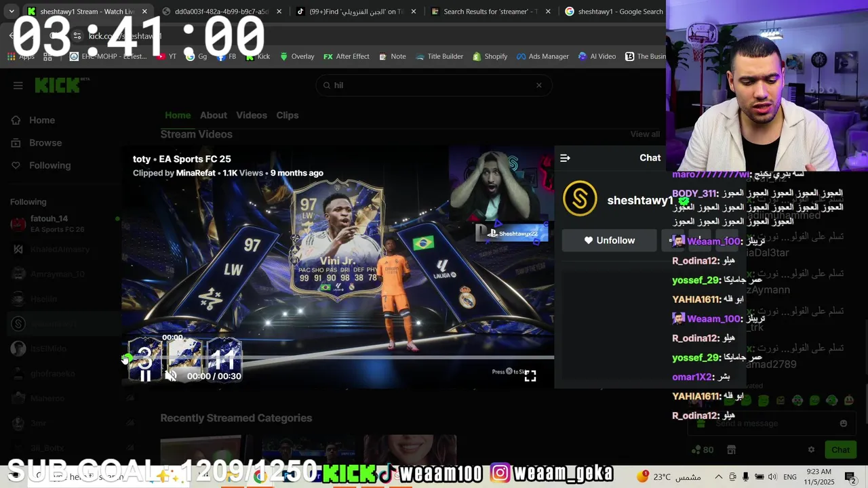Open Ads Manager bookmark
Image resolution: width=868 pixels, height=488 pixels.
[x=542, y=56]
